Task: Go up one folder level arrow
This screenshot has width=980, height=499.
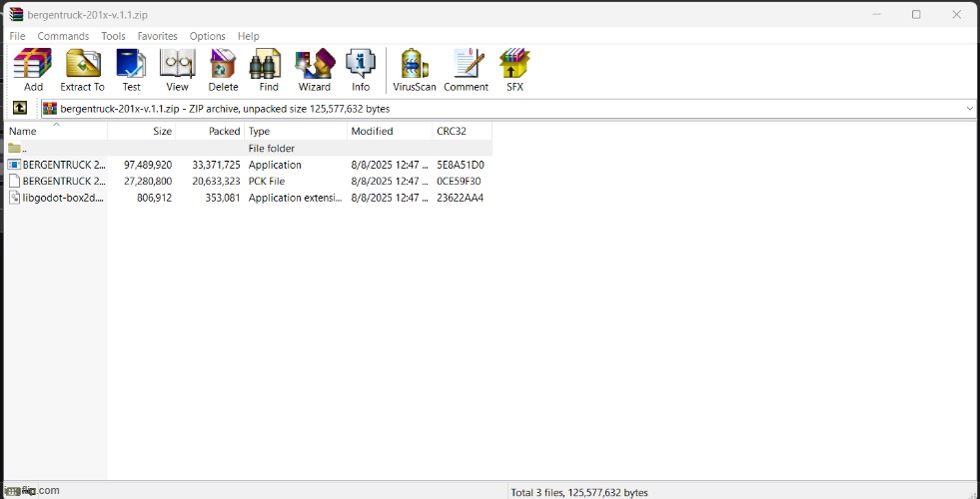Action: [x=20, y=108]
